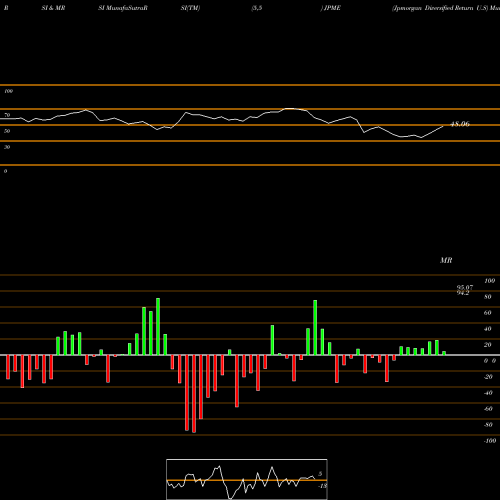
Task: Click the 'SI & MR' header label
Action: (53, 8)
